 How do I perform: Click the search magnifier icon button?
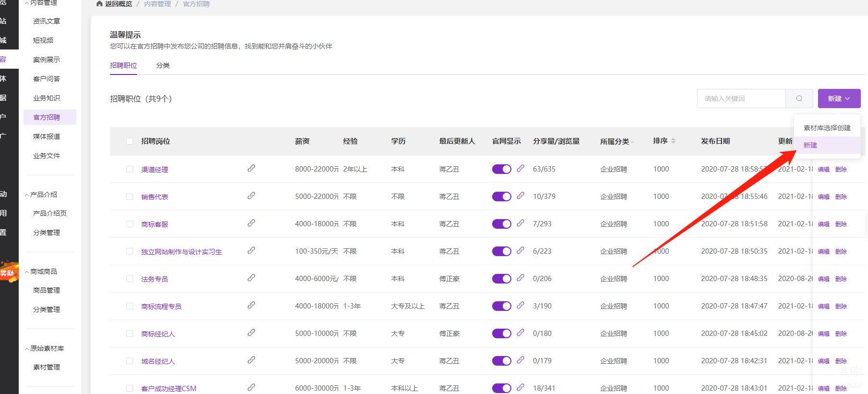[799, 98]
